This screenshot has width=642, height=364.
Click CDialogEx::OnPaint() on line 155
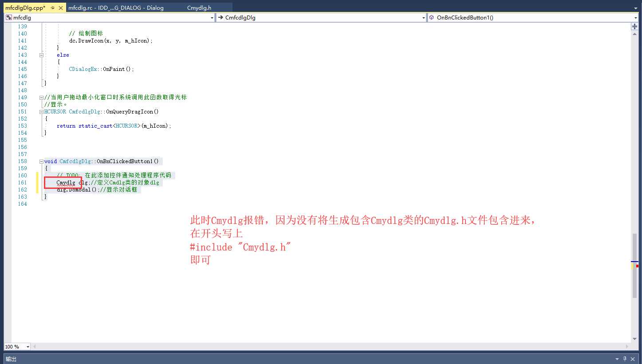tap(101, 69)
